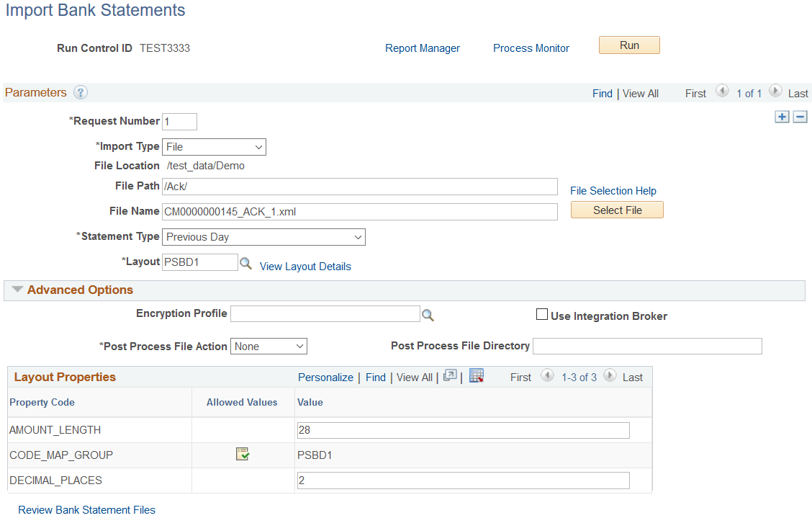Viewport: 812px width, 518px height.
Task: Delete the current Parameters row with minus icon
Action: click(x=800, y=116)
